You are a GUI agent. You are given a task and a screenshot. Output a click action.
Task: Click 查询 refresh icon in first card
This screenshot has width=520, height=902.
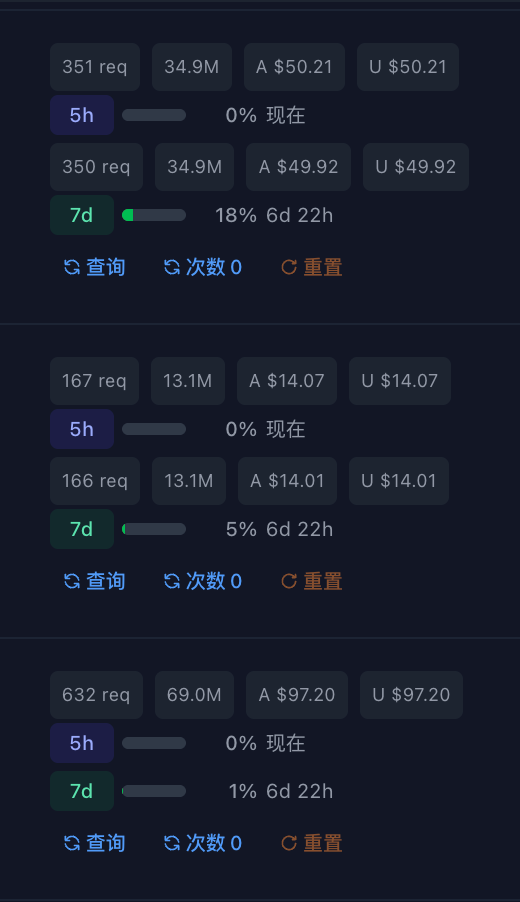click(x=72, y=267)
